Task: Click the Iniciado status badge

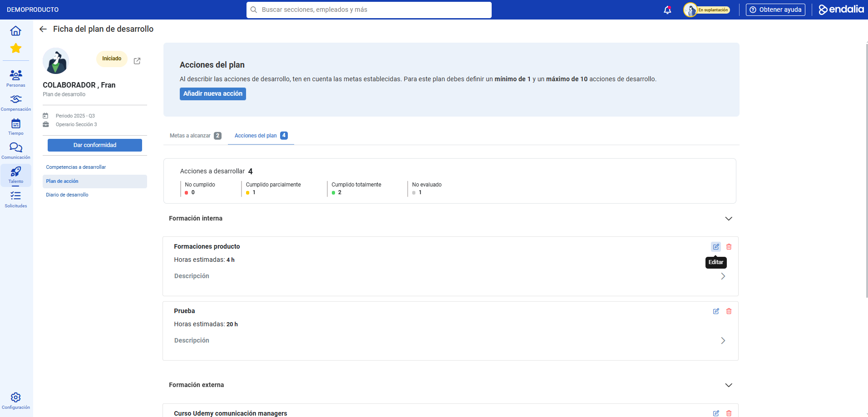Action: (112, 59)
